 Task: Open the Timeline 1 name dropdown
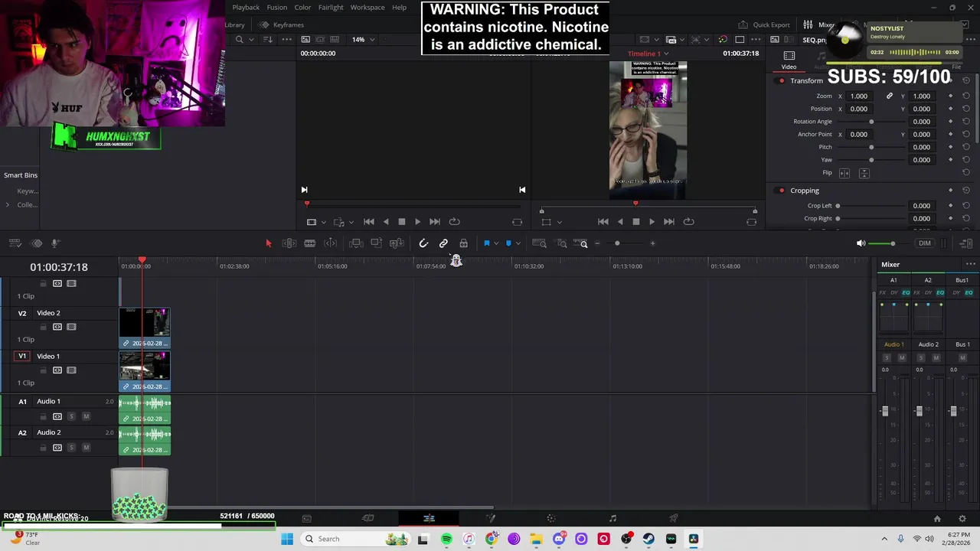pos(648,54)
